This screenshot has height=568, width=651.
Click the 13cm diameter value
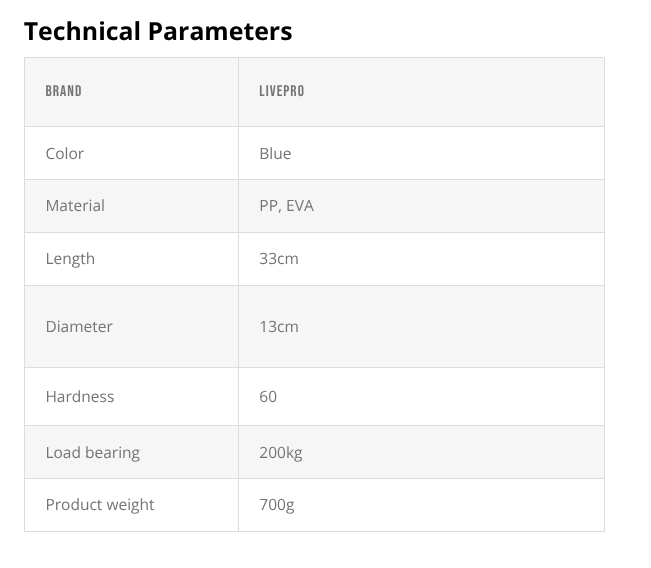(279, 326)
